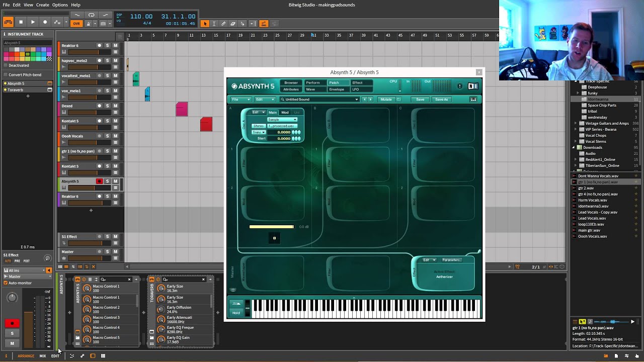Add a new track with plus button
The image size is (644, 362).
coord(91,210)
